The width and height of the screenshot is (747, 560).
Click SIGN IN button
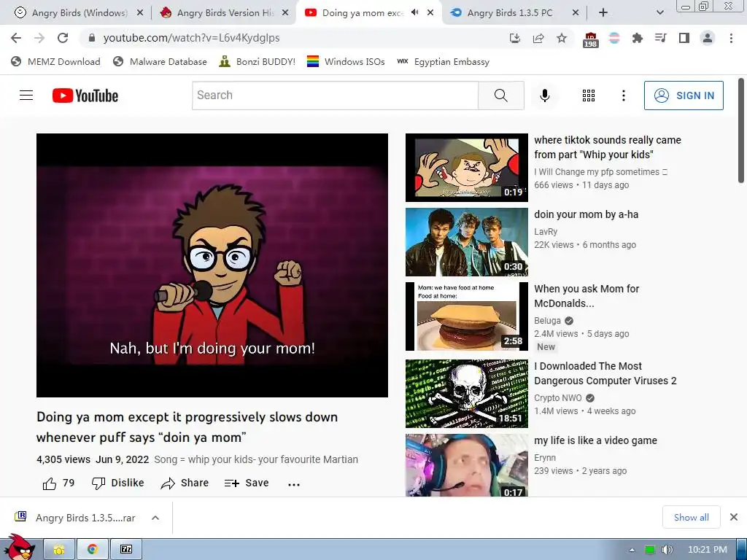tap(684, 96)
